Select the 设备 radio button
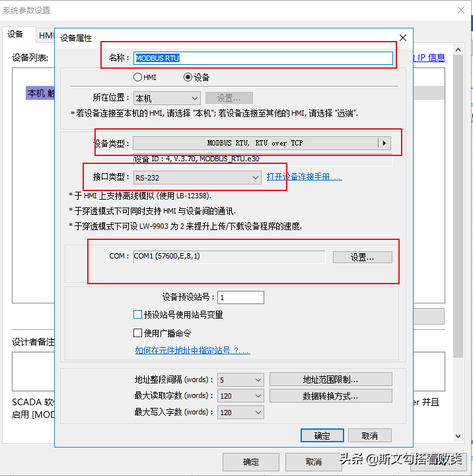This screenshot has height=476, width=473. pos(188,77)
